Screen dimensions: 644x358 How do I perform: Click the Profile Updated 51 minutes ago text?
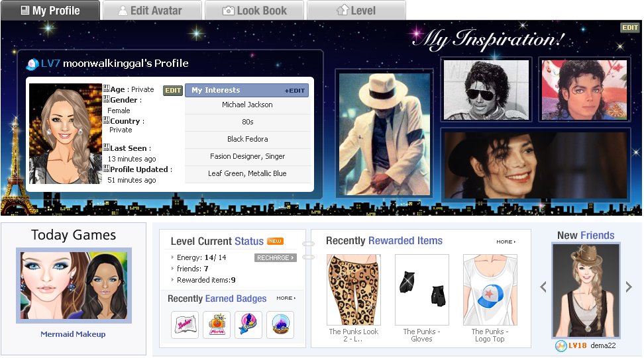coord(138,175)
